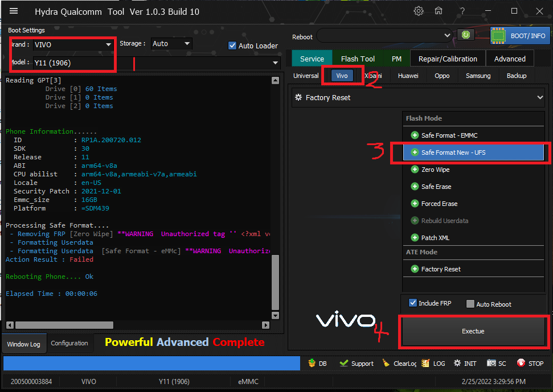Click SC screenshot icon
553x392 pixels.
tap(497, 363)
